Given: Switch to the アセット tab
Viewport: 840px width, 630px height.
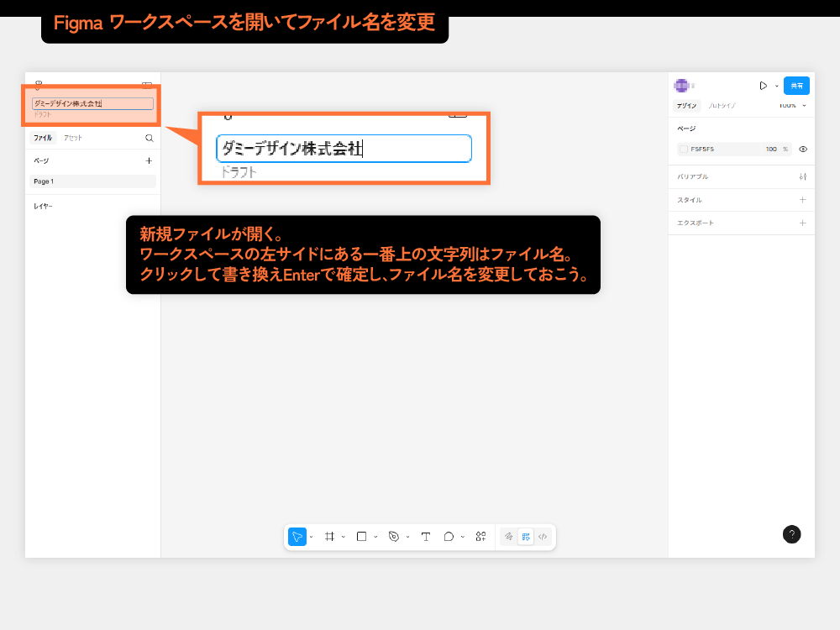Looking at the screenshot, I should [73, 139].
